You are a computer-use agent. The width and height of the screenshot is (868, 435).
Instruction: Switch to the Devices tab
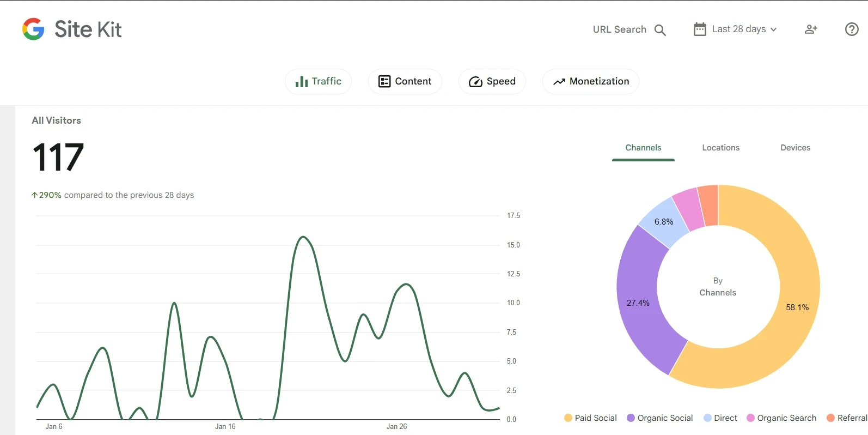coord(795,148)
